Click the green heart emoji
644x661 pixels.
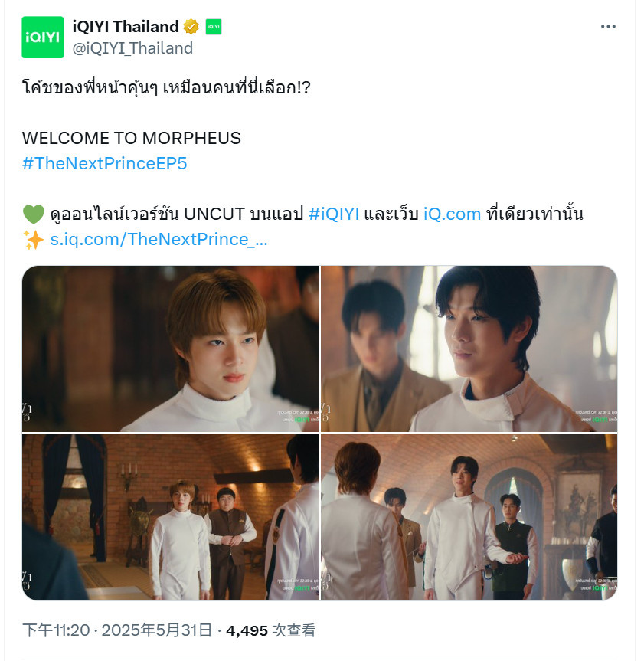tap(33, 214)
